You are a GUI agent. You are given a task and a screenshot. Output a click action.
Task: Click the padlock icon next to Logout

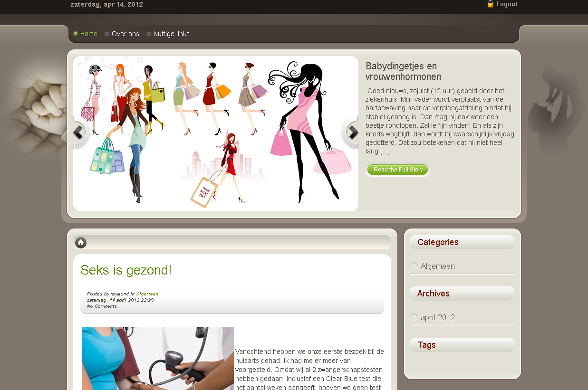pyautogui.click(x=490, y=4)
